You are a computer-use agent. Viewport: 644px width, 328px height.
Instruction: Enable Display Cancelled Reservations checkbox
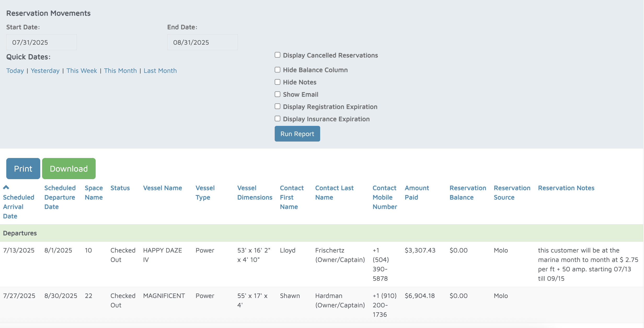pos(278,55)
